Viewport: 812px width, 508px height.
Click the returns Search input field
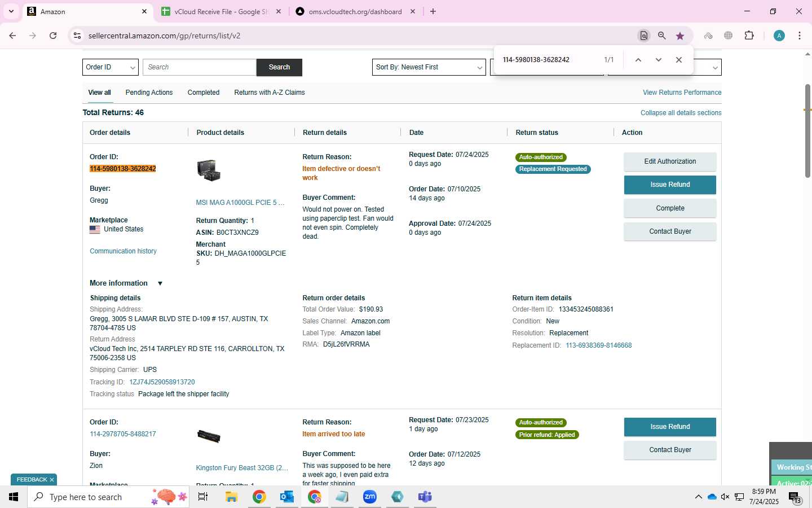[x=200, y=67]
